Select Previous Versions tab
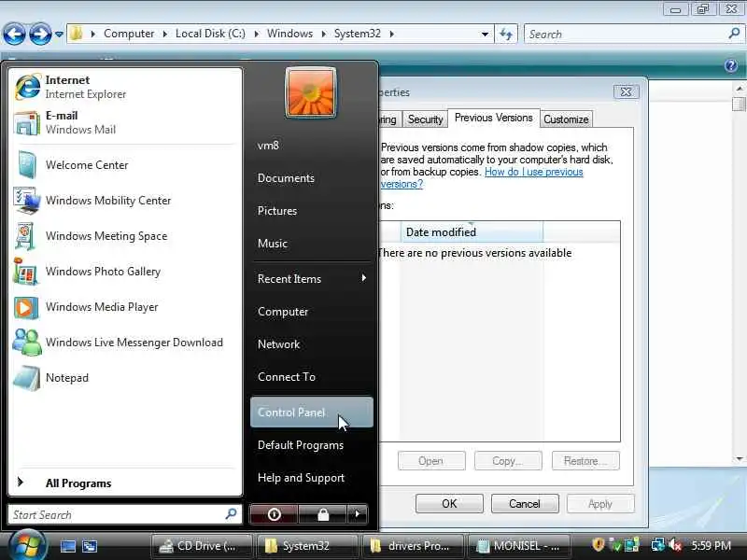 pos(494,118)
